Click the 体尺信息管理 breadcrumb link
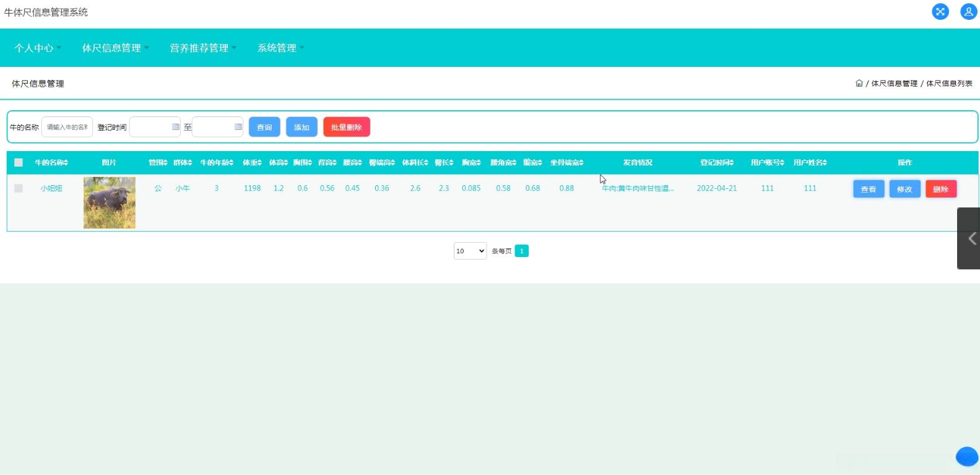Image resolution: width=980 pixels, height=475 pixels. (x=895, y=84)
